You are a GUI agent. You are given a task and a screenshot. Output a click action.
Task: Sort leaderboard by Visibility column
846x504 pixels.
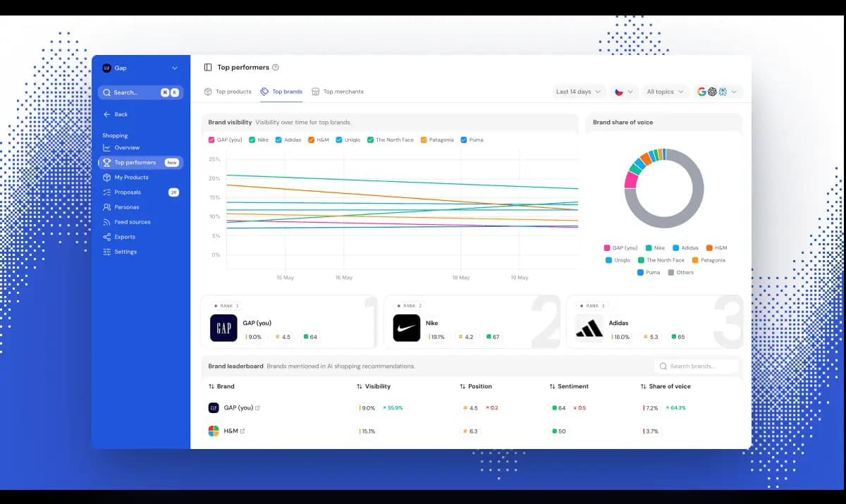pos(374,386)
